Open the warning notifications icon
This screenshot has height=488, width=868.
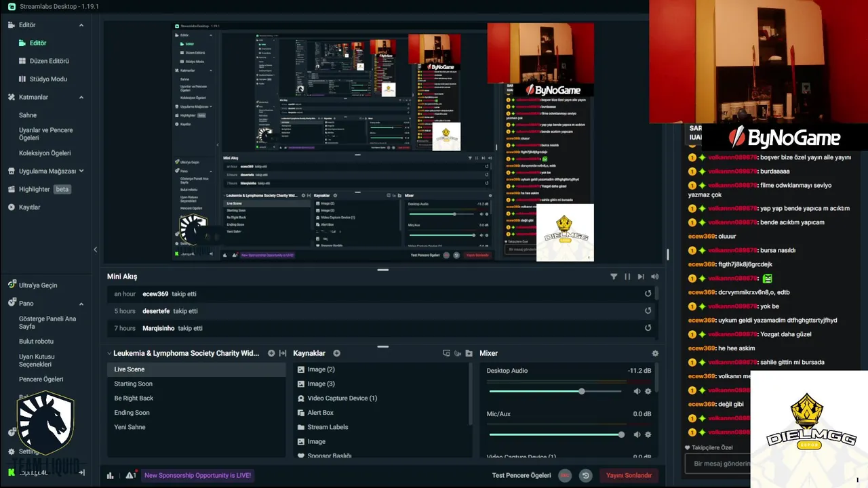[x=130, y=475]
